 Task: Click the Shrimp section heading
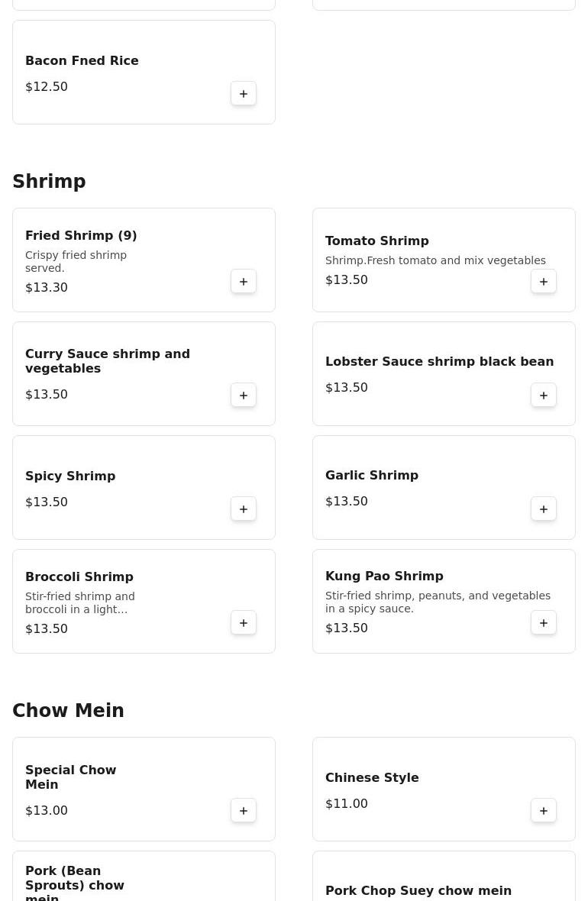pos(49,182)
